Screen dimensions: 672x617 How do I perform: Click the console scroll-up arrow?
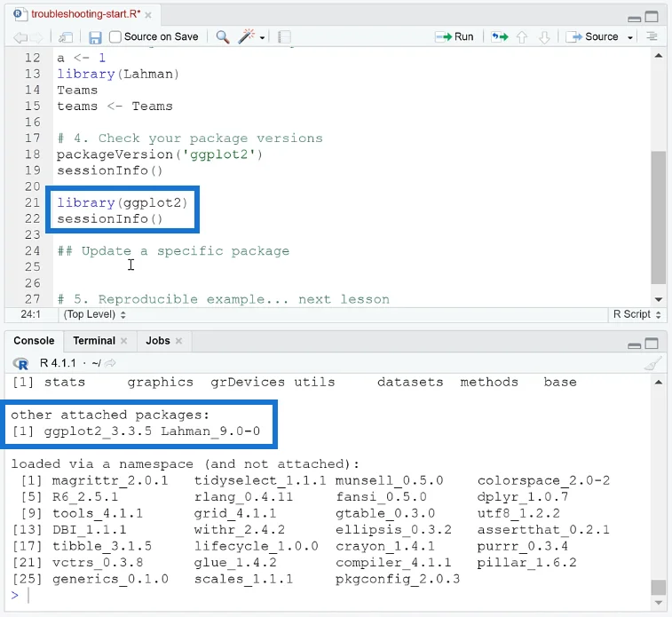pyautogui.click(x=659, y=383)
